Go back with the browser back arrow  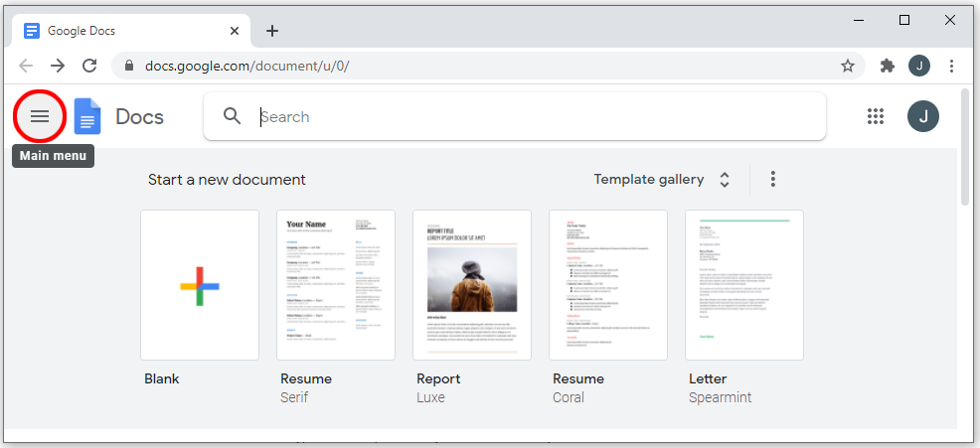tap(26, 66)
